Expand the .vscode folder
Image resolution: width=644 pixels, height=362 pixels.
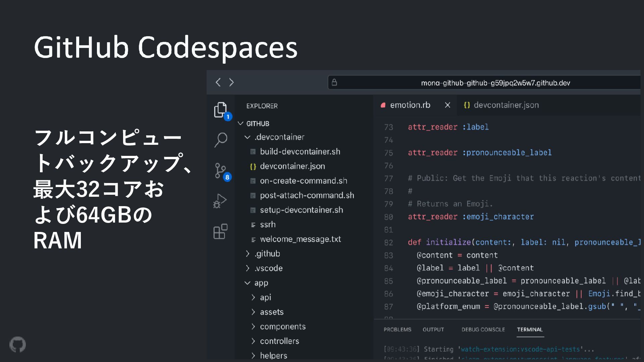tap(248, 268)
